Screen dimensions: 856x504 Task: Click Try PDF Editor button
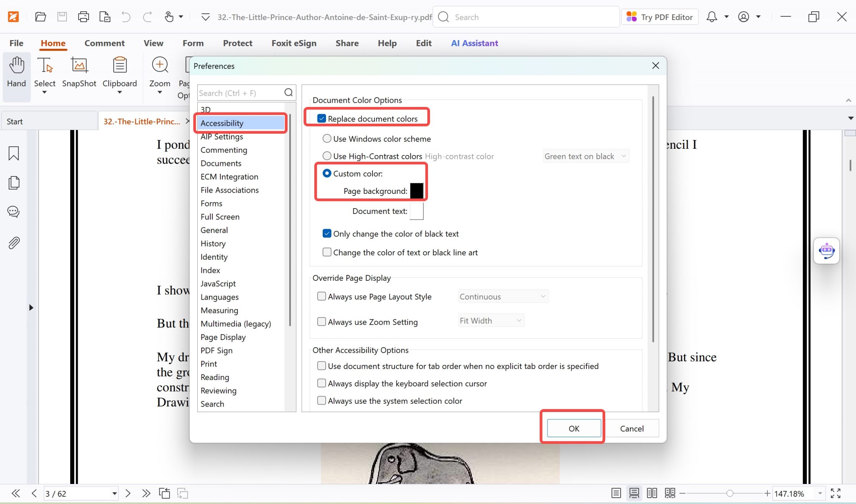point(660,17)
